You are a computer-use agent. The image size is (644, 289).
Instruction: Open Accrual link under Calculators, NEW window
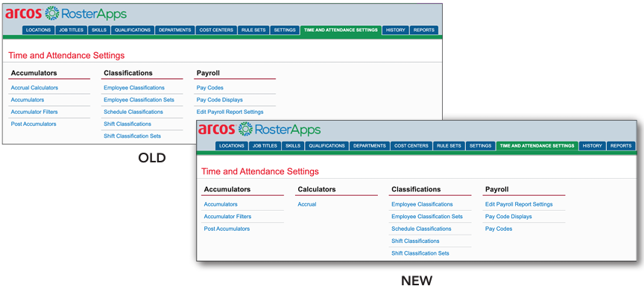pyautogui.click(x=307, y=204)
